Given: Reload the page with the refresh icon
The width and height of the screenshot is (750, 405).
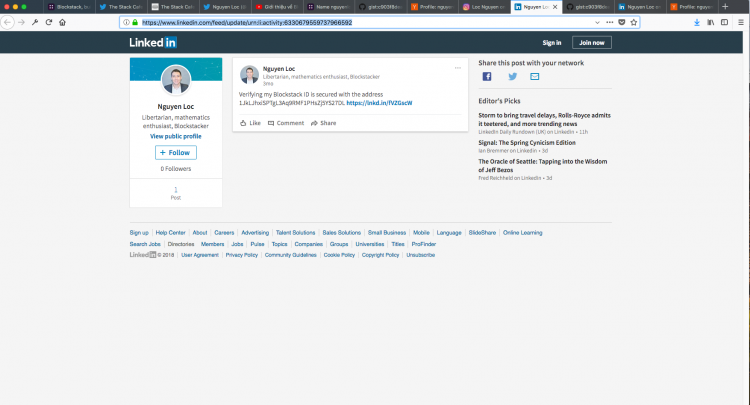Looking at the screenshot, I should point(49,22).
